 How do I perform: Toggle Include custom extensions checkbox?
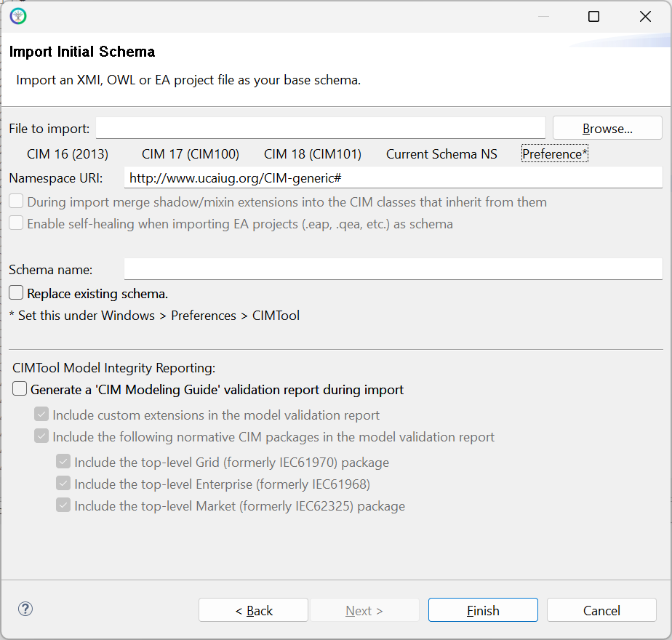tap(41, 414)
